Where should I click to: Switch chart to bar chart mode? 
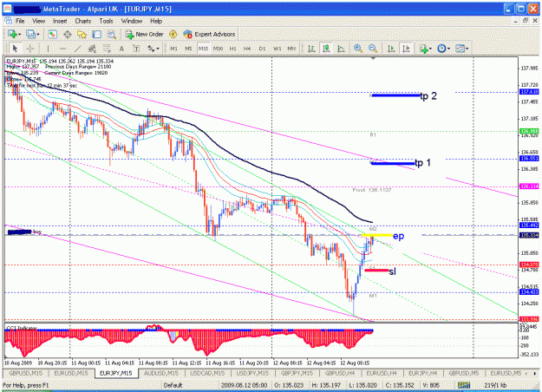pos(311,49)
